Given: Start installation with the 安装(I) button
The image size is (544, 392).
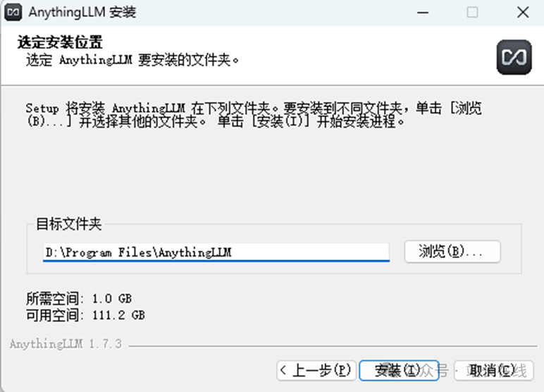Looking at the screenshot, I should pos(399,370).
